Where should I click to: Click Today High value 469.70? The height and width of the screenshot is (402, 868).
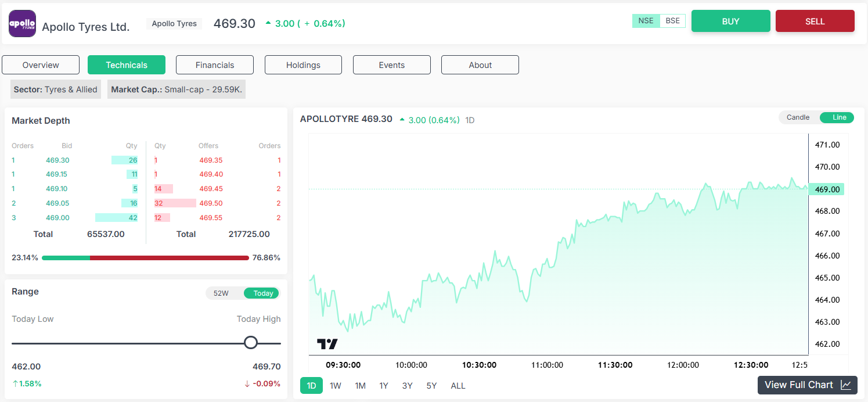pyautogui.click(x=266, y=367)
